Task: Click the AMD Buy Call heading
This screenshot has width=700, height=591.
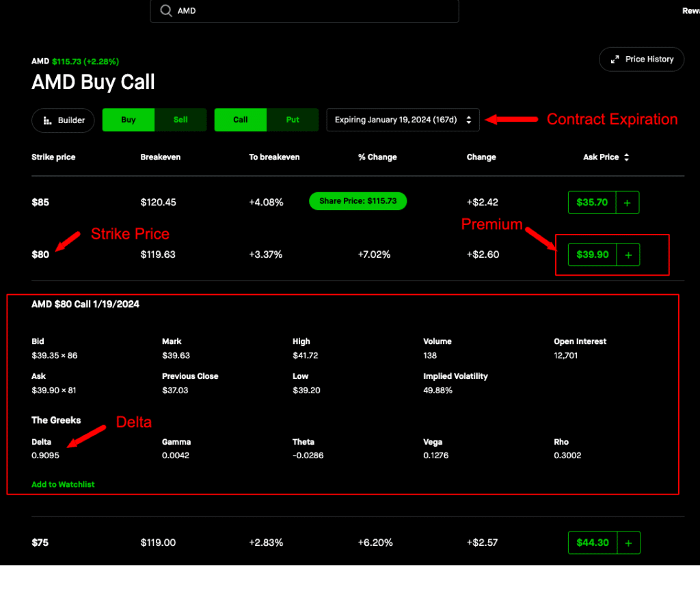Action: tap(93, 82)
